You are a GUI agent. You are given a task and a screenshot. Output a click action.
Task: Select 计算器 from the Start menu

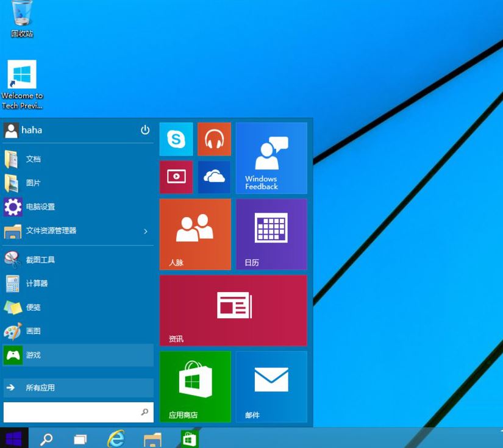[x=37, y=283]
